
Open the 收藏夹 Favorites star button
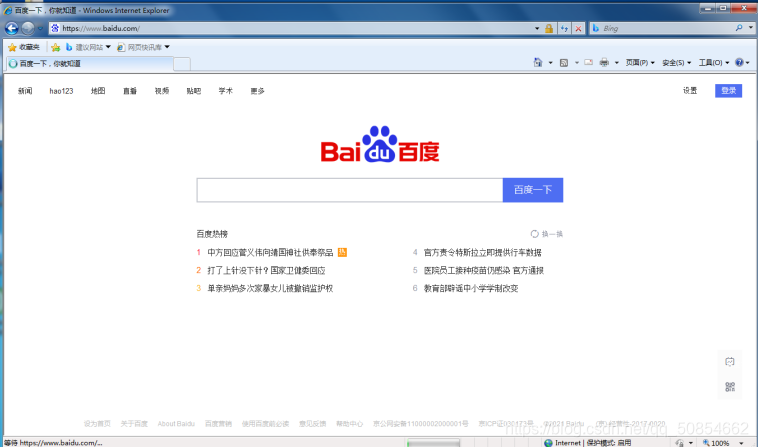[24, 47]
